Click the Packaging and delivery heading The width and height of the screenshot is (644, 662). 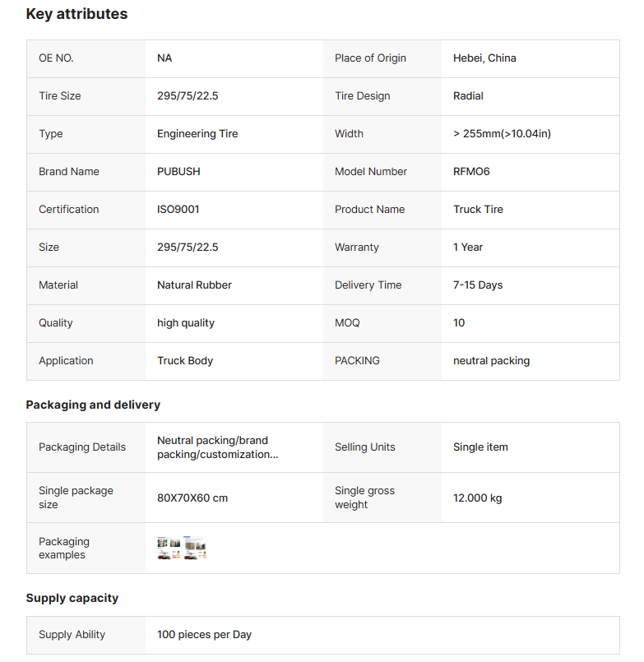pyautogui.click(x=93, y=405)
